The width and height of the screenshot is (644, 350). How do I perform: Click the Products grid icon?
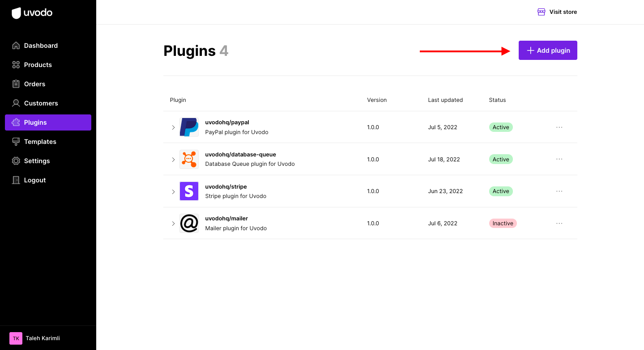tap(16, 65)
